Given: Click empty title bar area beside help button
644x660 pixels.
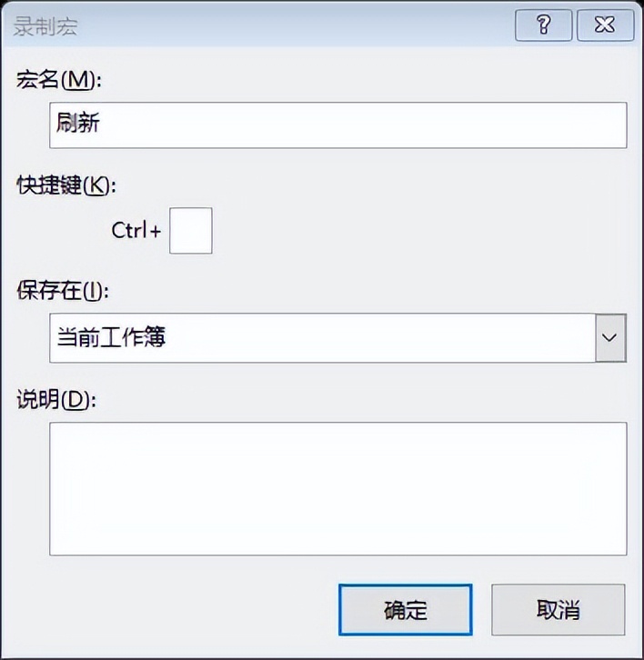Looking at the screenshot, I should point(295,25).
